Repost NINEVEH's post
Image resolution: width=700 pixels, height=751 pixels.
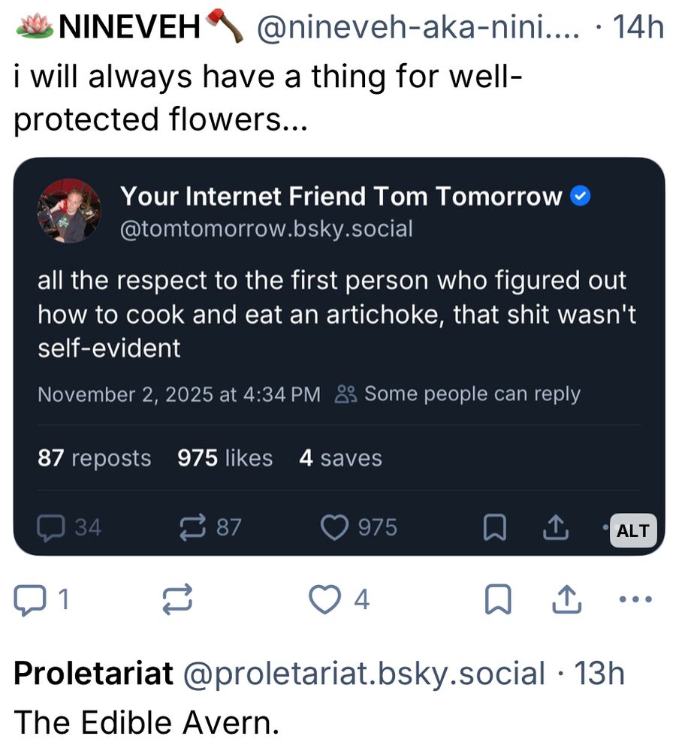pyautogui.click(x=177, y=599)
